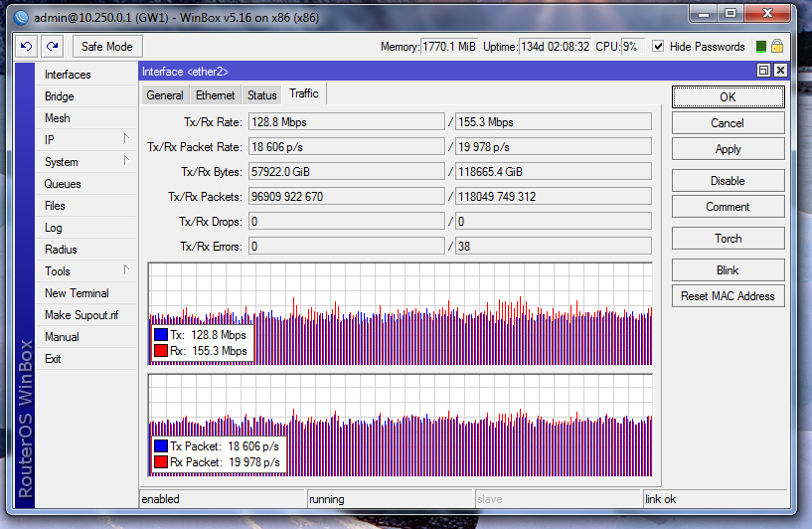Click the Tx Packet Rate field 18 606 p/s
Image resolution: width=812 pixels, height=529 pixels.
pos(347,146)
